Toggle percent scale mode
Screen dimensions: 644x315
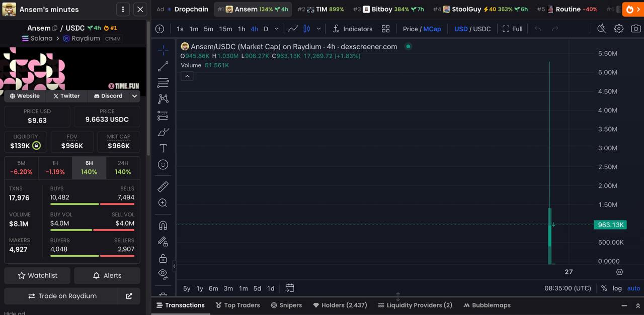click(604, 288)
